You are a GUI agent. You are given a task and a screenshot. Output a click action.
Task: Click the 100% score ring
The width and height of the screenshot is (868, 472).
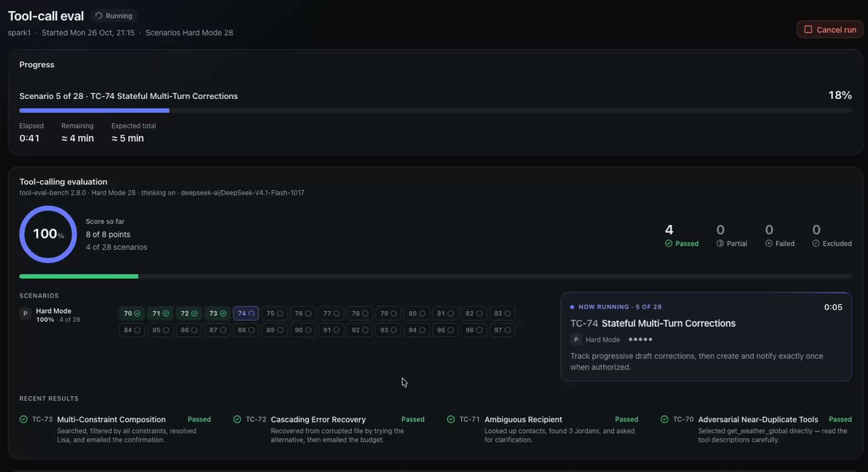[48, 234]
